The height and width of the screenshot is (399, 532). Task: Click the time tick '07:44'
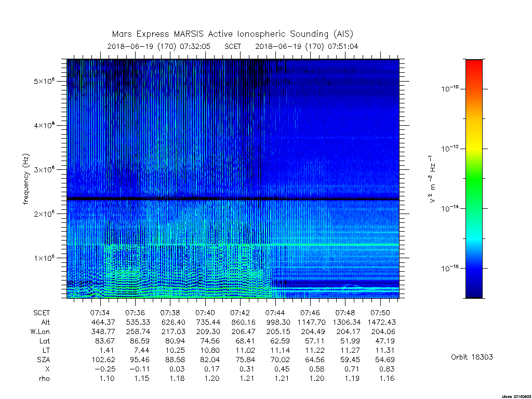[275, 313]
